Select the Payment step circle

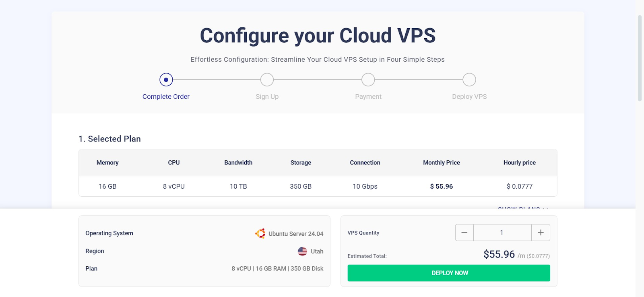(x=368, y=80)
